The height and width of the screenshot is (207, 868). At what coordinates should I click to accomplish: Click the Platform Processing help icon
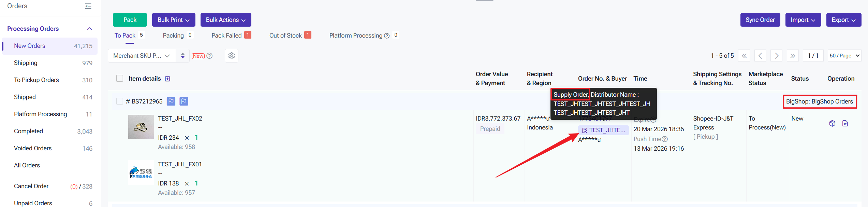pos(387,36)
